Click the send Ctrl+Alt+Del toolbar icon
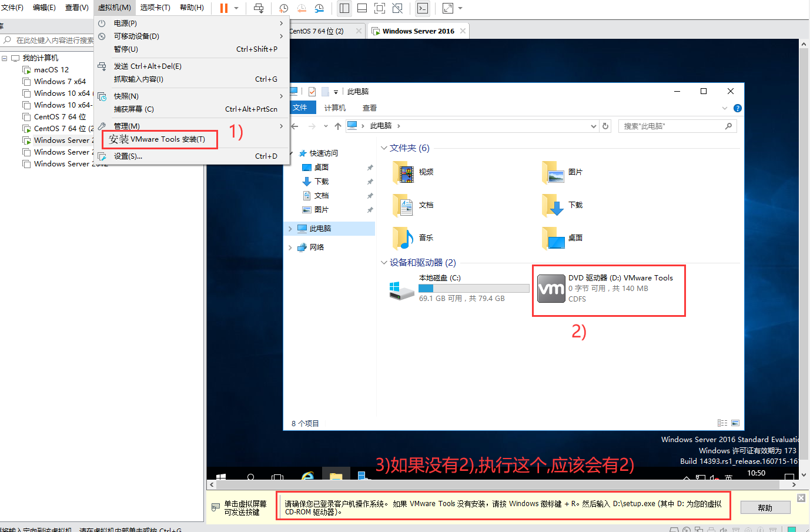 point(259,8)
